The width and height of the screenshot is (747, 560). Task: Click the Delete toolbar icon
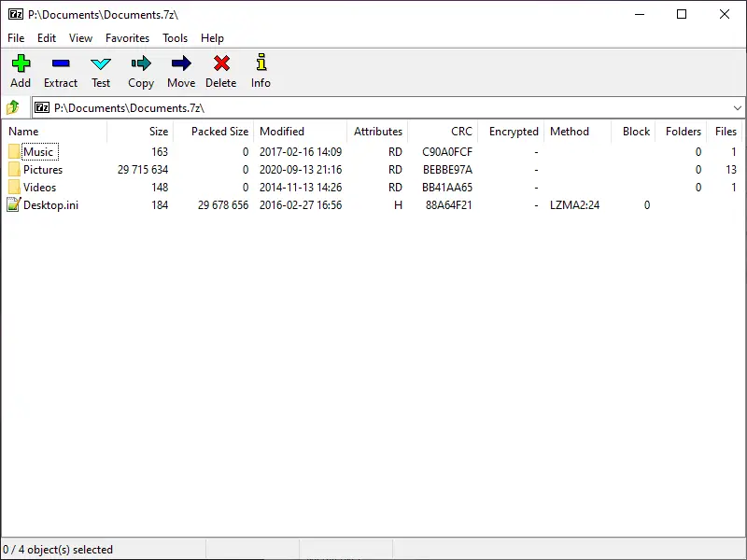[220, 65]
